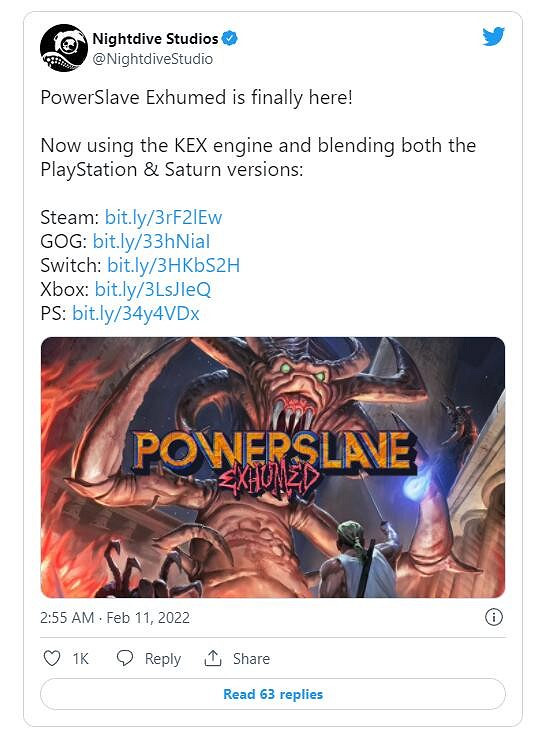
Task: Click the Twitter bird logo icon
Action: coord(493,37)
